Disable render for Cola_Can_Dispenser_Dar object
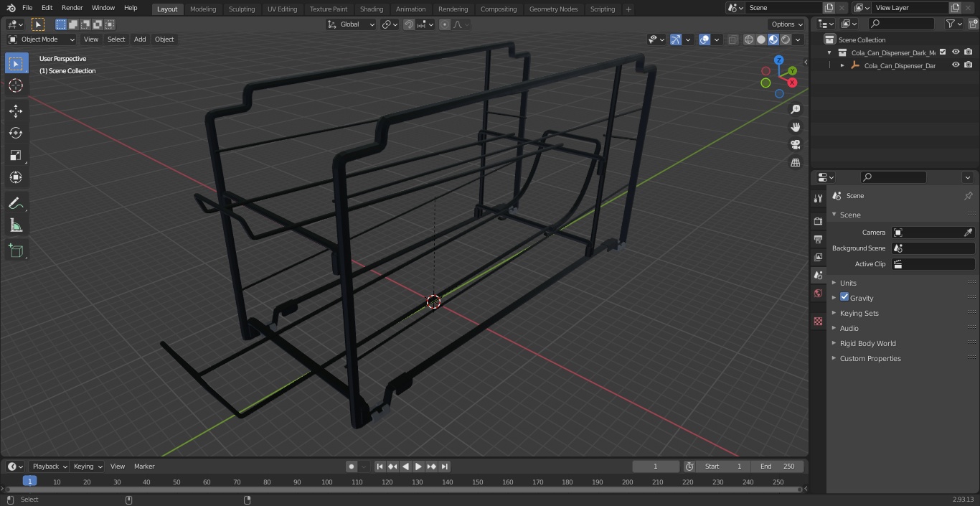 coord(969,65)
